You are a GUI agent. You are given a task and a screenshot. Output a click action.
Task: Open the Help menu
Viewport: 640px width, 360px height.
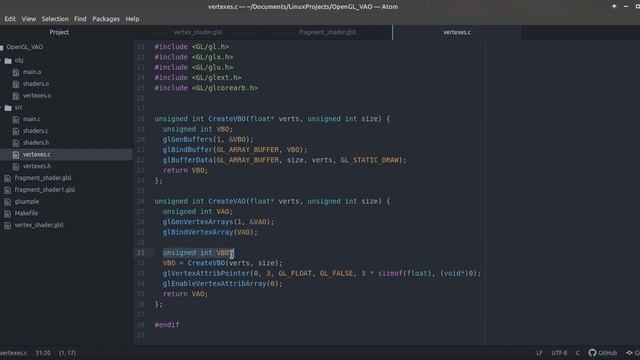(x=132, y=19)
